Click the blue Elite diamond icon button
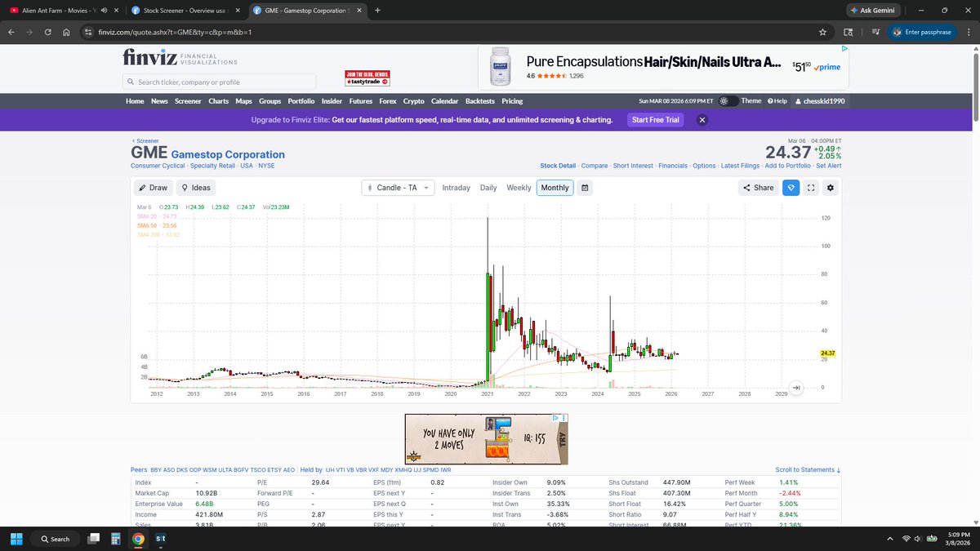This screenshot has height=551, width=980. point(791,187)
